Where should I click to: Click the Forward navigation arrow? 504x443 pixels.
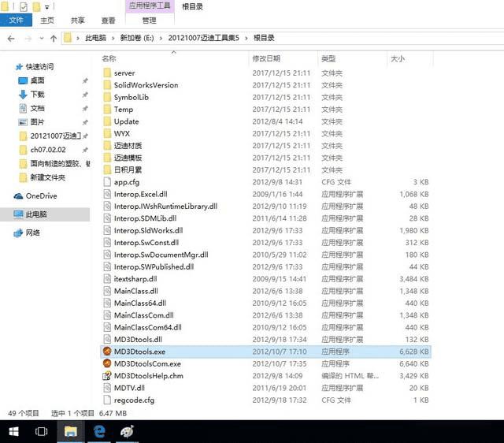[x=28, y=39]
